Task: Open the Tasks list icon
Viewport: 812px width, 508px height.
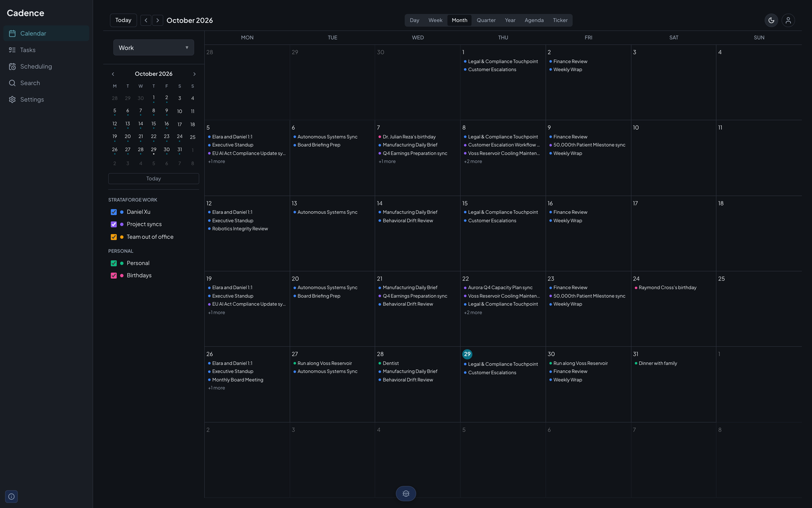Action: (x=12, y=50)
